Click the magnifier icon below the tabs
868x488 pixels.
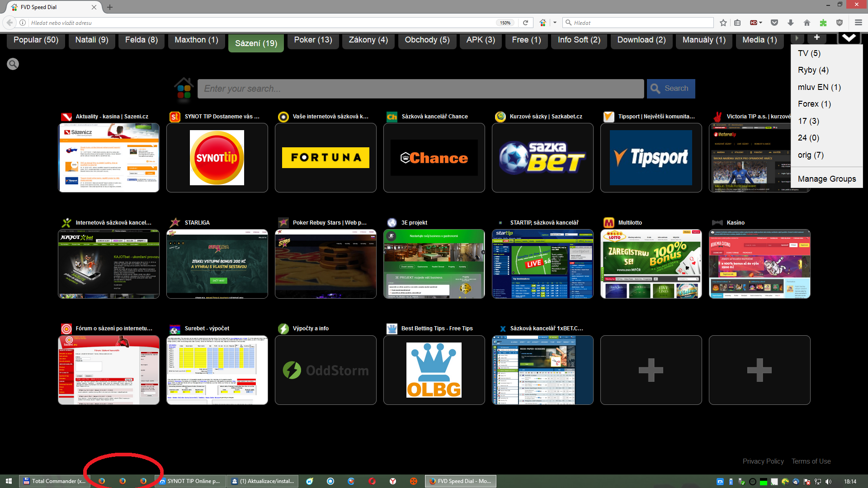pyautogui.click(x=13, y=64)
